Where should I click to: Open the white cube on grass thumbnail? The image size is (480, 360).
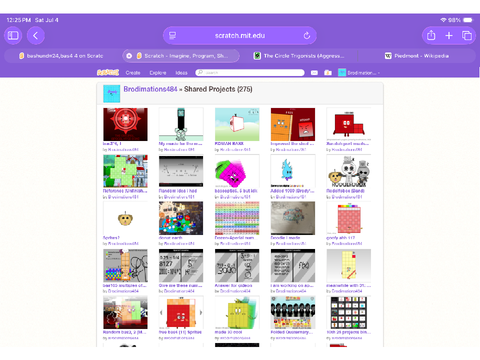click(237, 124)
